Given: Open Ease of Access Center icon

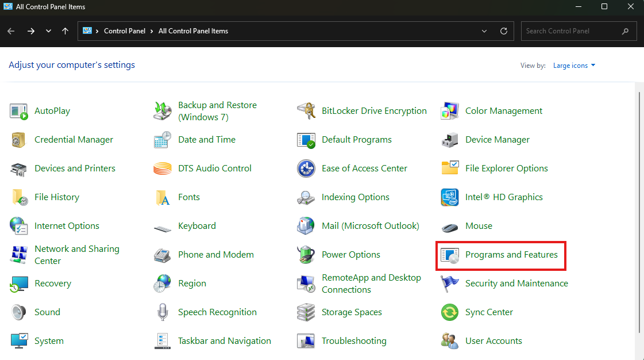Looking at the screenshot, I should click(306, 168).
